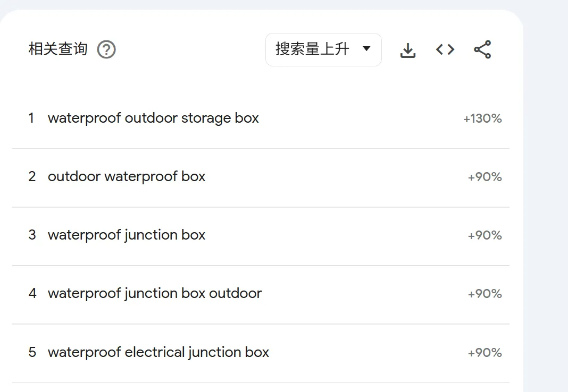Click rank number 5 in the list
Screen dimensions: 568x392
point(32,352)
